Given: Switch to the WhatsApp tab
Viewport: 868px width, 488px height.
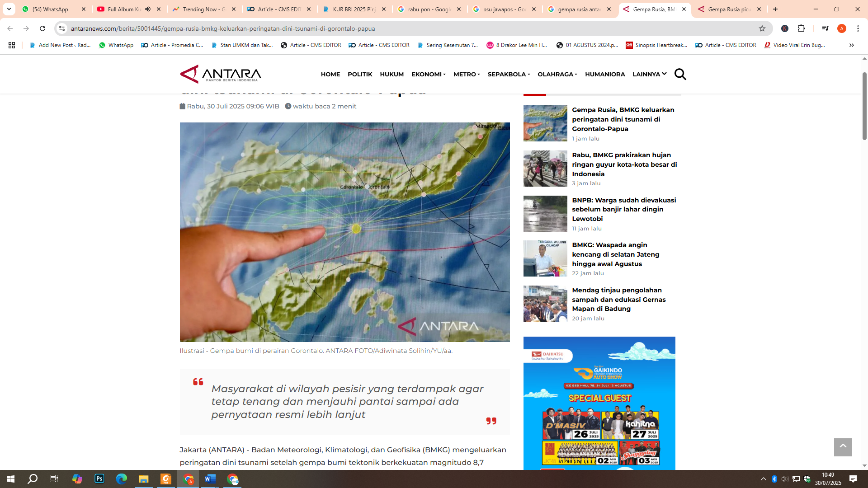Looking at the screenshot, I should (x=53, y=9).
